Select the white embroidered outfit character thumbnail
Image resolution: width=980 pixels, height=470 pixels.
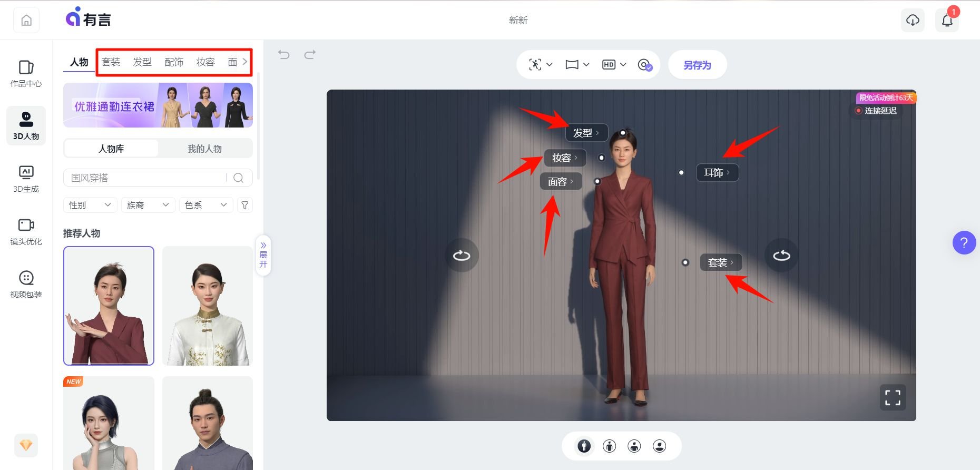click(x=208, y=306)
